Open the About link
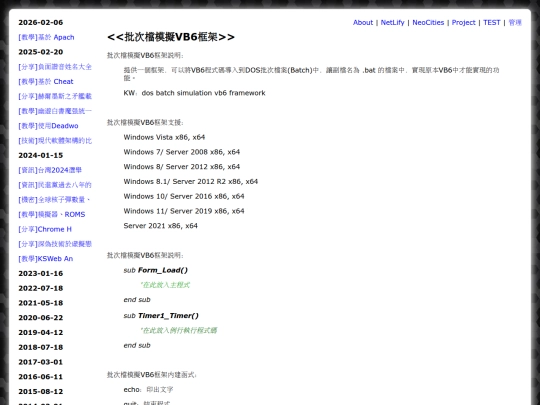Image resolution: width=540 pixels, height=405 pixels. click(363, 23)
